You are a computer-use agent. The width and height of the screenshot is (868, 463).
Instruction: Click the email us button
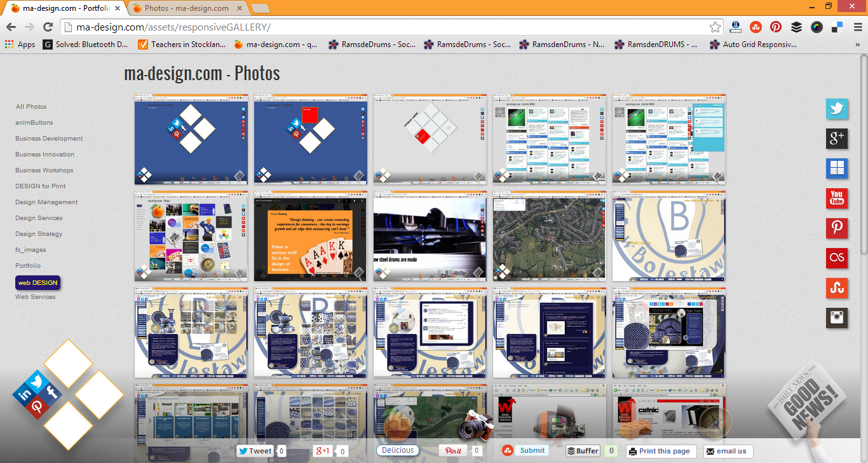tap(728, 451)
